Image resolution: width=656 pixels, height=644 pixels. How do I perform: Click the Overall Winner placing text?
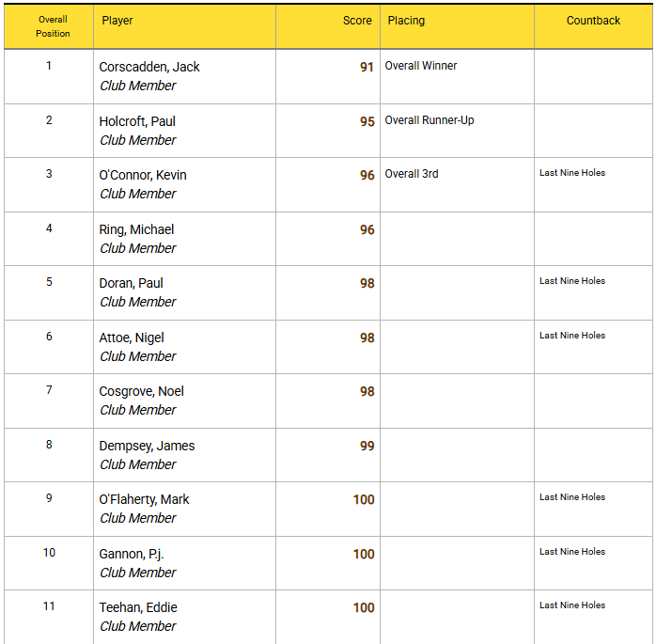coord(421,66)
